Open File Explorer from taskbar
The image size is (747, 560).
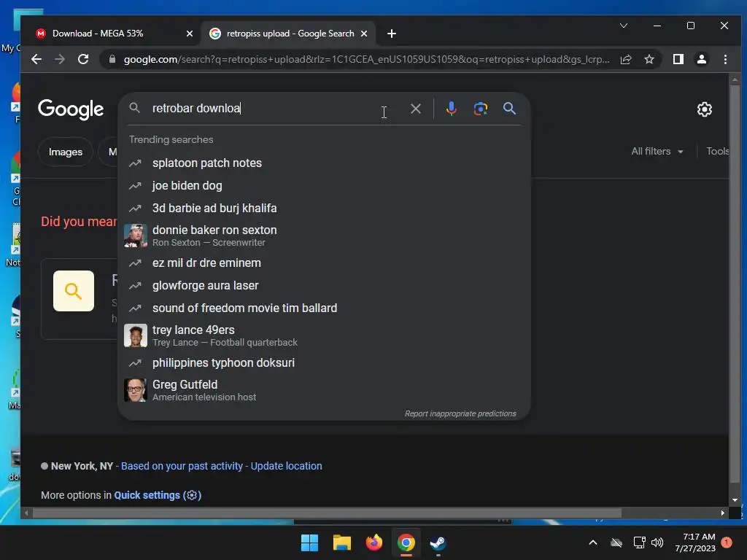pyautogui.click(x=341, y=542)
